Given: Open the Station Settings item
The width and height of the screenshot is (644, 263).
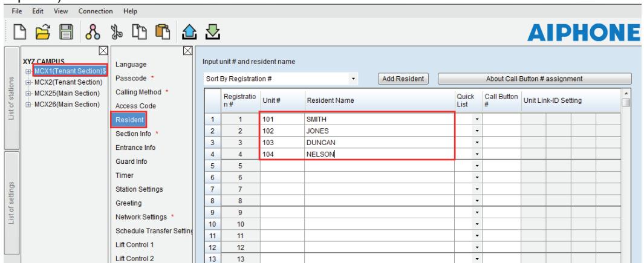Looking at the screenshot, I should tap(139, 189).
